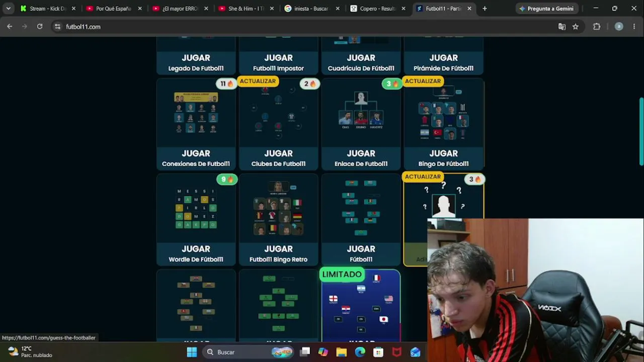Click the 3 streak badge on mystery player card
Image resolution: width=644 pixels, height=362 pixels.
474,179
